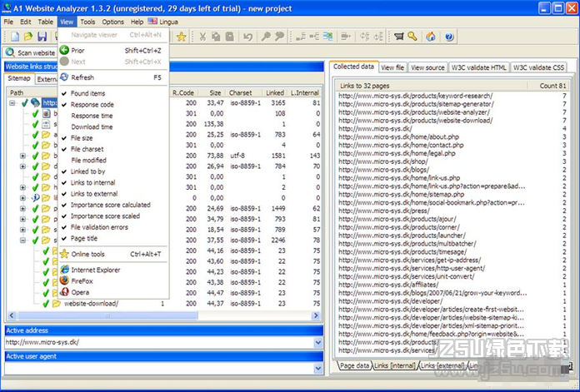Open the Lingua language menu
This screenshot has height=392, width=580.
pyautogui.click(x=162, y=22)
